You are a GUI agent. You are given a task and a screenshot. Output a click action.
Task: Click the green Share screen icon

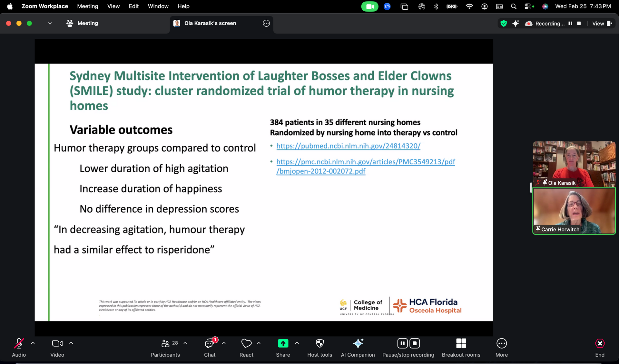click(283, 343)
